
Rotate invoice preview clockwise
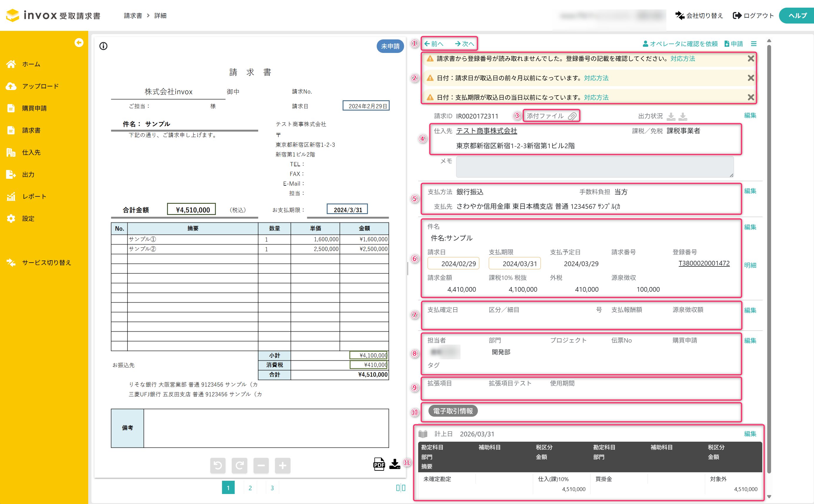tap(239, 465)
